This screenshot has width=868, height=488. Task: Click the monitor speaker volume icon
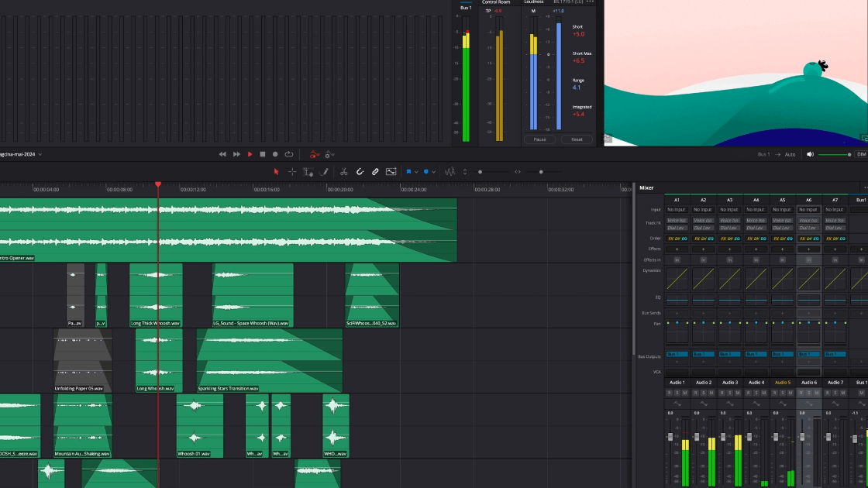point(810,154)
